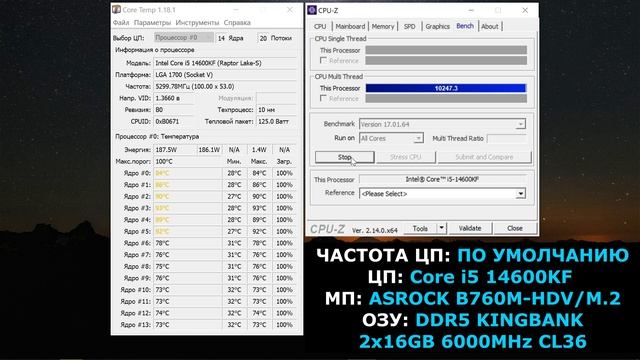Click the Ядро #10 load value 100%

click(x=284, y=290)
